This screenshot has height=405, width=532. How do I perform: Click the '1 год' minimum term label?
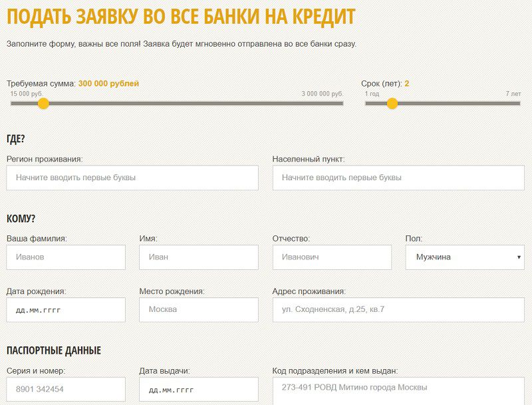(x=372, y=94)
